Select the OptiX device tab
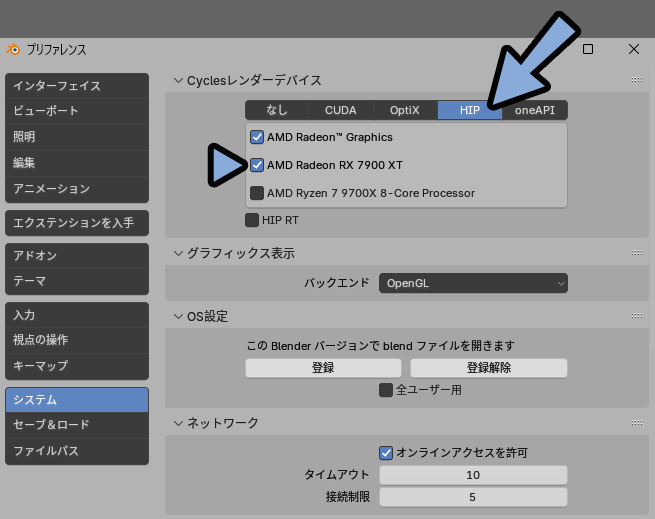Screen dimensions: 655x519 tap(405, 110)
